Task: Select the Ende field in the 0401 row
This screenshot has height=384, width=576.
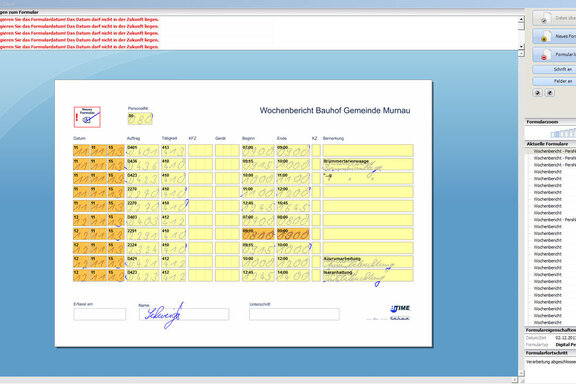Action: pyautogui.click(x=293, y=151)
